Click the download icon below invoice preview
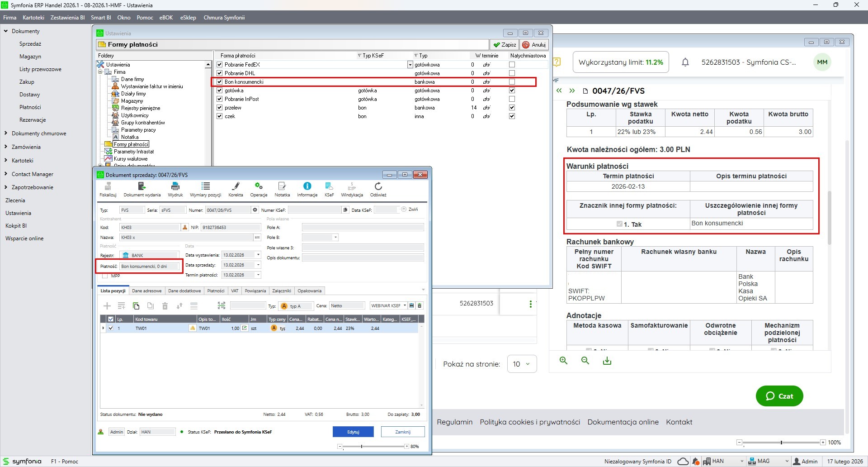This screenshot has width=868, height=467. (x=607, y=361)
